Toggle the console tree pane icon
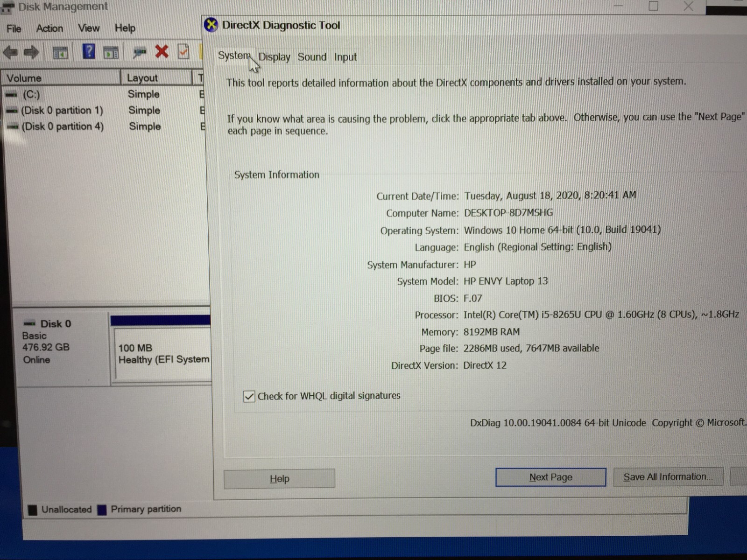This screenshot has height=560, width=747. [x=60, y=53]
